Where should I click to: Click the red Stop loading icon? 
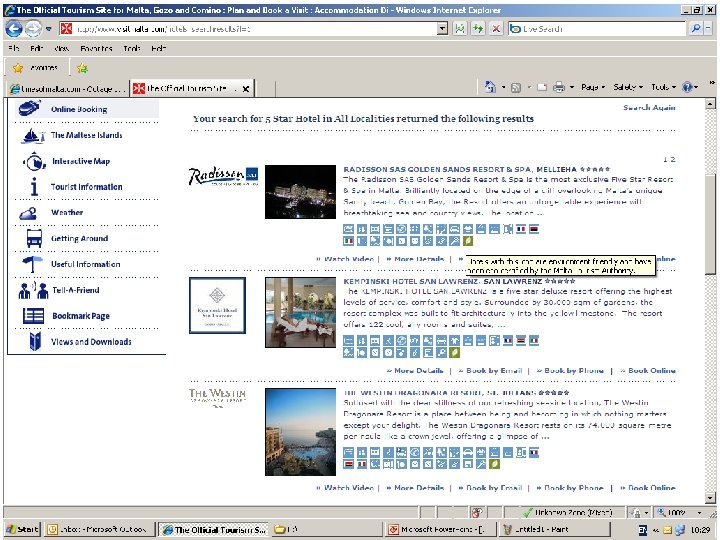pos(496,29)
